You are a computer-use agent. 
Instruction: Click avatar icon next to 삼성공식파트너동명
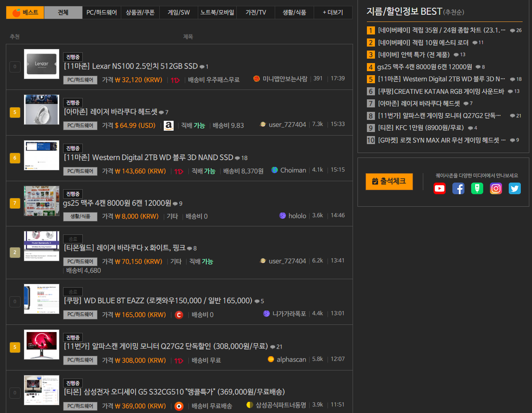[x=250, y=404]
